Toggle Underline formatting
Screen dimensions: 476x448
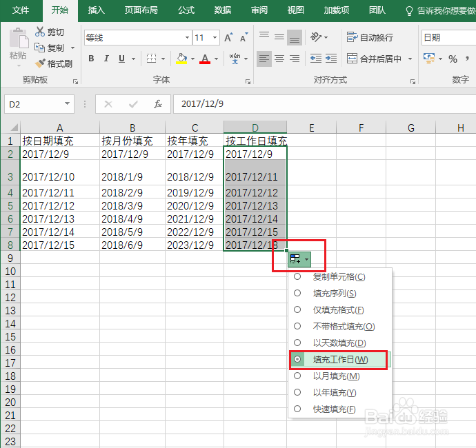(121, 58)
